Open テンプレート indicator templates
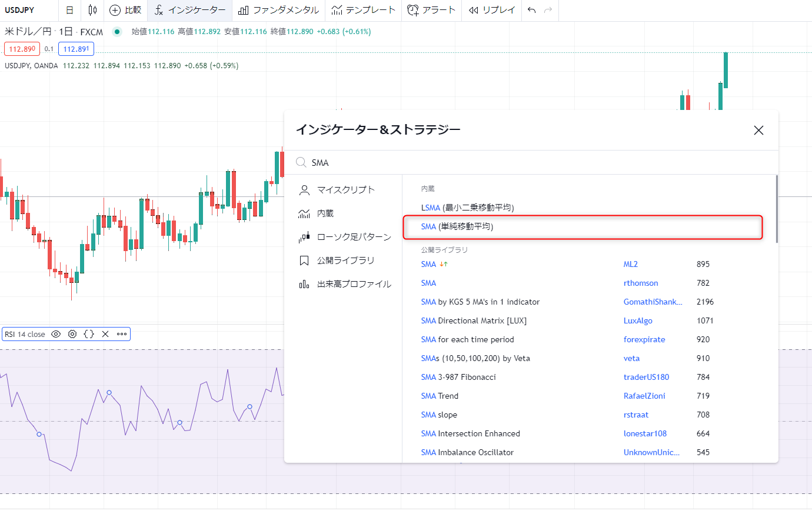 click(363, 10)
